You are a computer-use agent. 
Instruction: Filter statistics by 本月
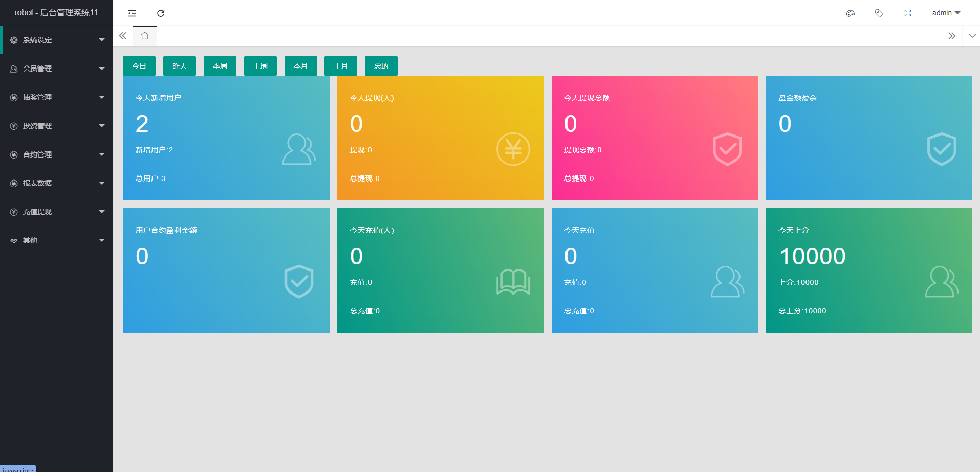(300, 66)
